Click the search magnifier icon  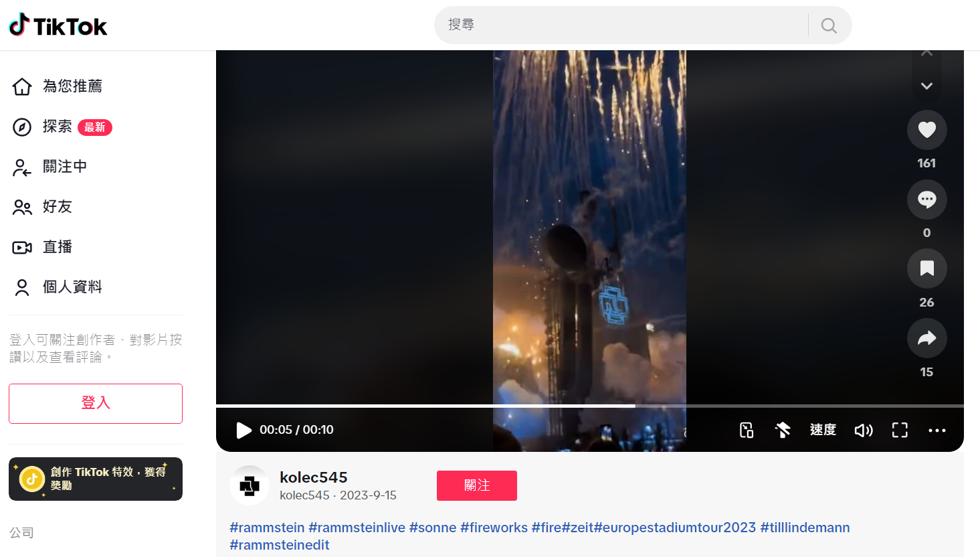(829, 25)
